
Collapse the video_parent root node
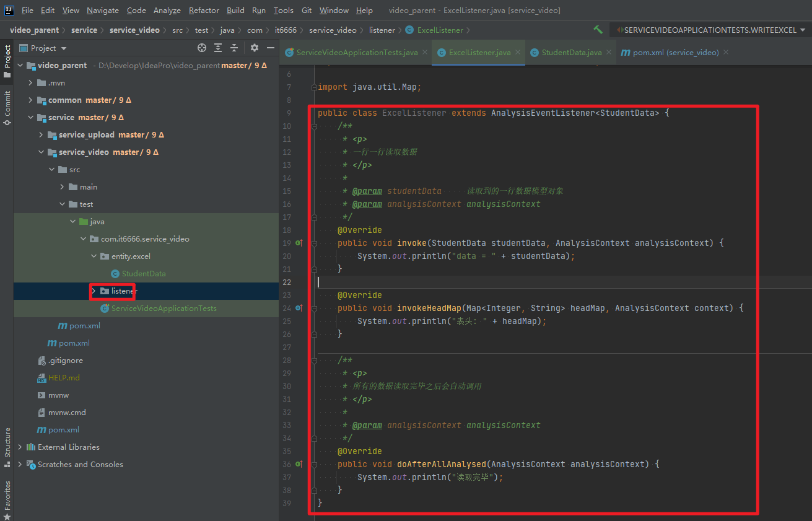pyautogui.click(x=20, y=65)
